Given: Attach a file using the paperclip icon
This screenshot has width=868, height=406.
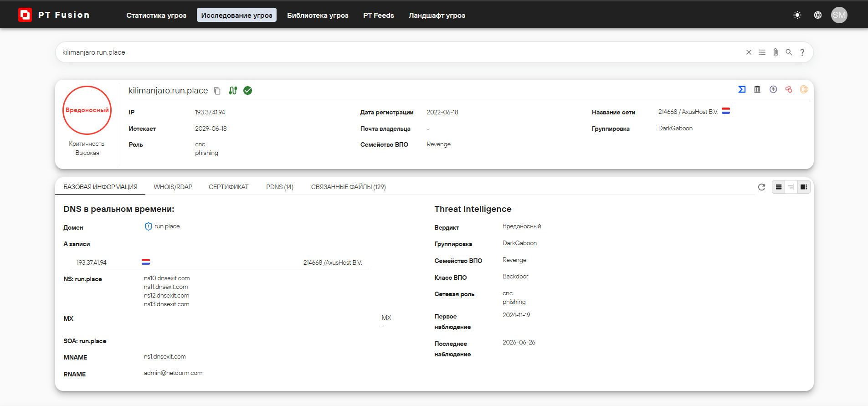Looking at the screenshot, I should tap(776, 52).
